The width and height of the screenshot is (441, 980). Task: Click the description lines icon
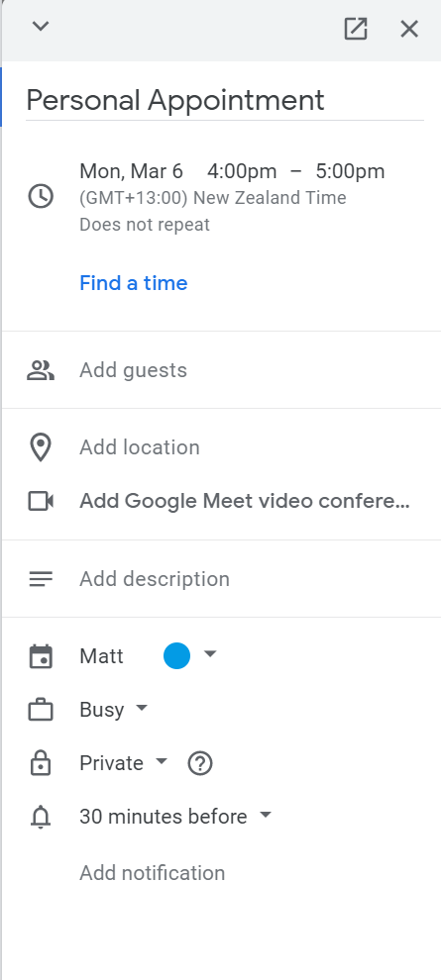(x=41, y=579)
